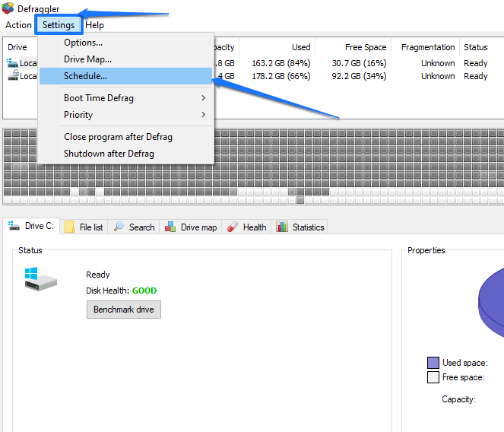Click the 163.2 GB (84%) used value
Image resolution: width=504 pixels, height=432 pixels.
point(281,63)
